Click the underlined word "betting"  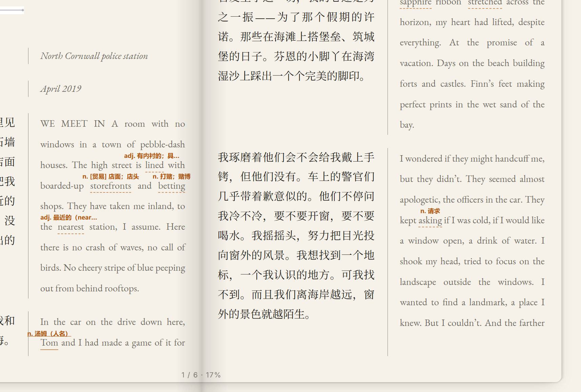(171, 186)
